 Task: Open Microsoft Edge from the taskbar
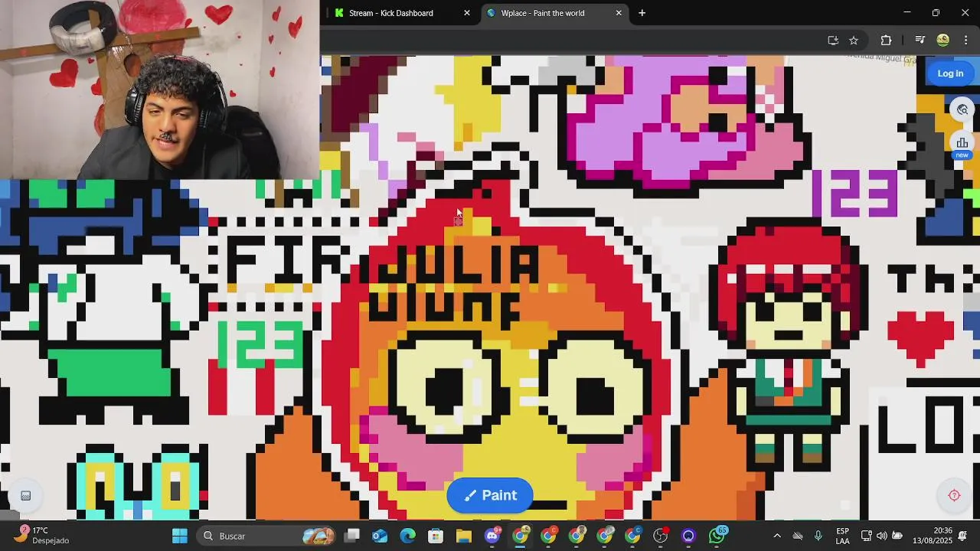pyautogui.click(x=407, y=536)
